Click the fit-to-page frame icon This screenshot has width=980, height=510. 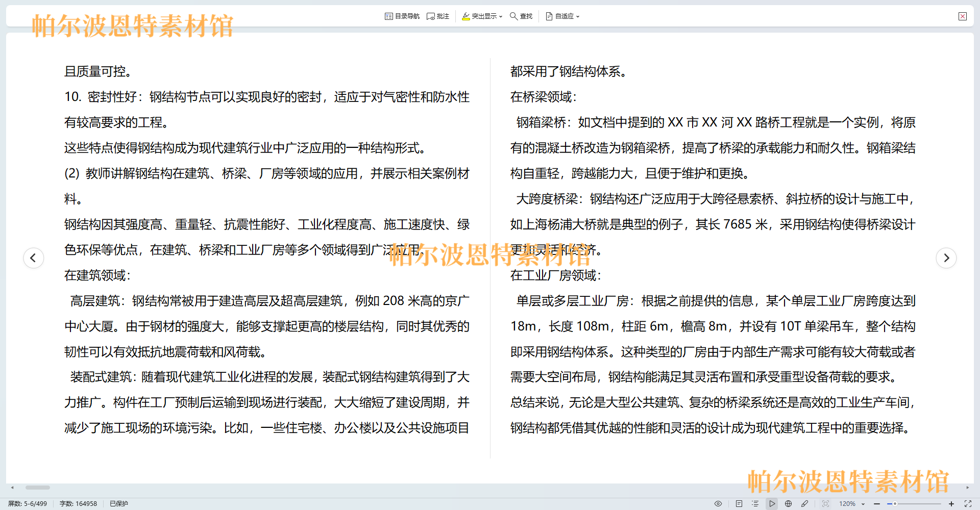[825, 503]
